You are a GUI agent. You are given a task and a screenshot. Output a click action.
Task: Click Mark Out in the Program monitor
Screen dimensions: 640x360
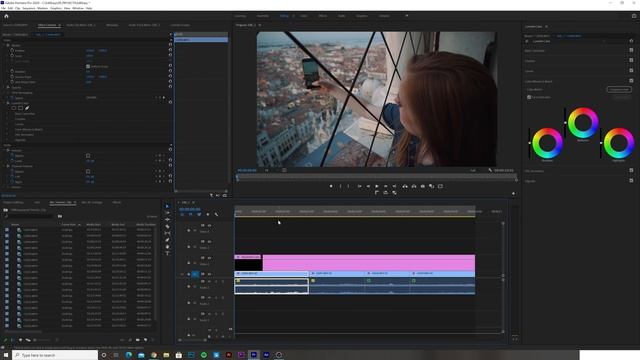(x=348, y=186)
